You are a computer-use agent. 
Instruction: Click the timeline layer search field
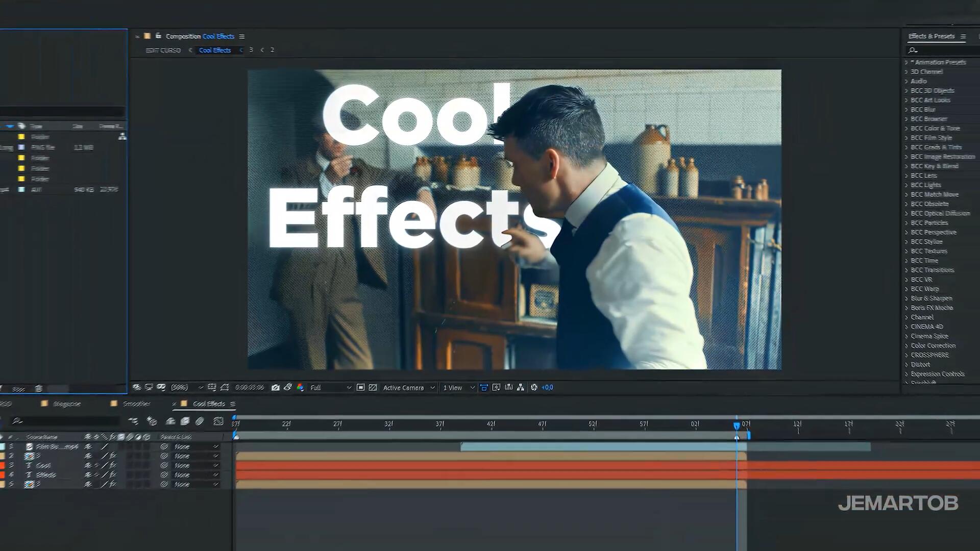65,421
